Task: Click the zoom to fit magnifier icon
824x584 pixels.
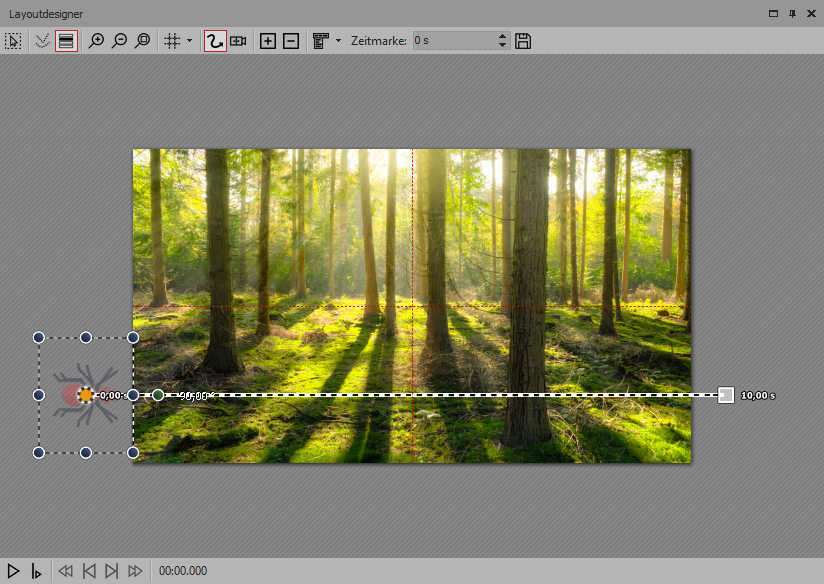Action: tap(142, 41)
